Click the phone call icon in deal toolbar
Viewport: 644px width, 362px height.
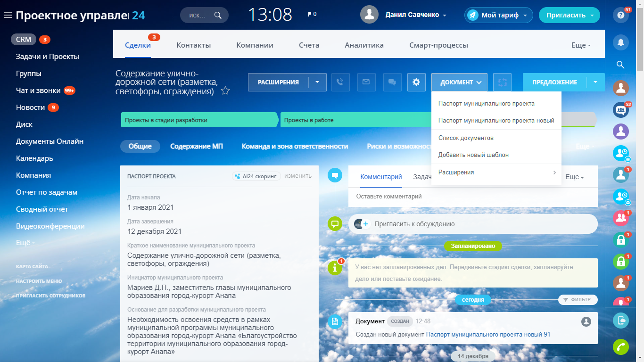tap(340, 82)
